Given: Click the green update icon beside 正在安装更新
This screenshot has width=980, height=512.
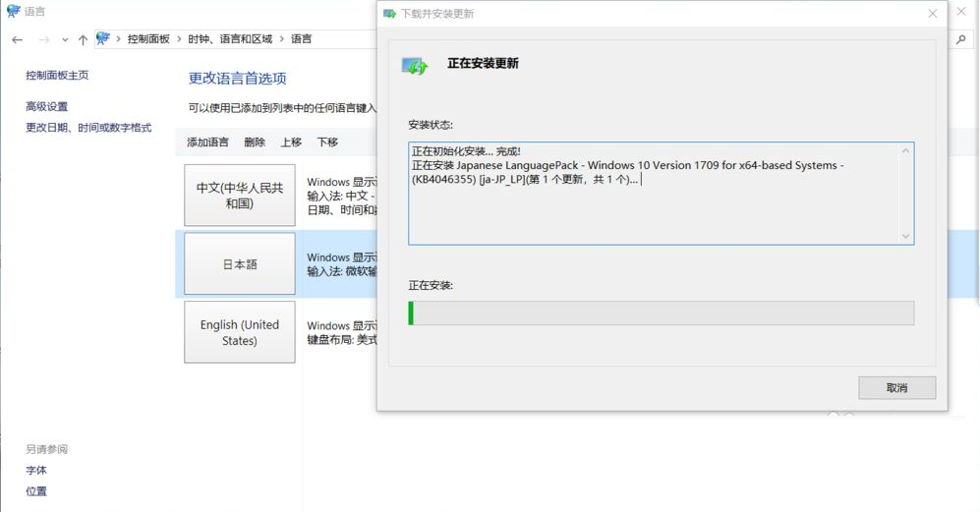Looking at the screenshot, I should coord(415,66).
